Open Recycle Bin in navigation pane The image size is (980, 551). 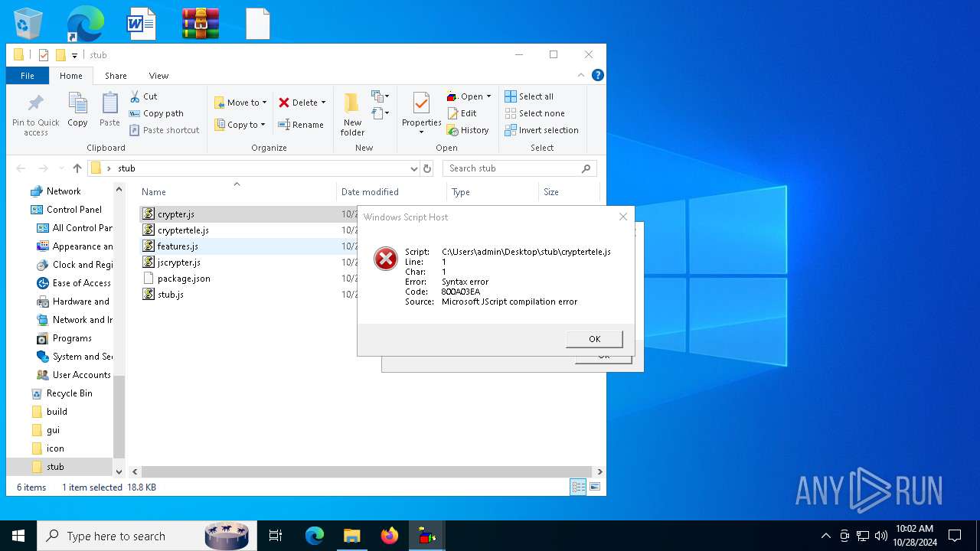[69, 393]
